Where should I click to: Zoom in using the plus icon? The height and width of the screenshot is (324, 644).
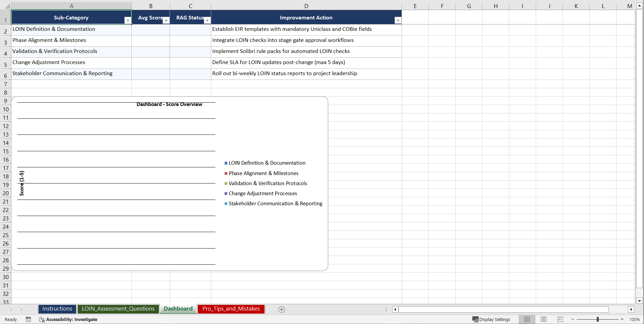pyautogui.click(x=622, y=319)
